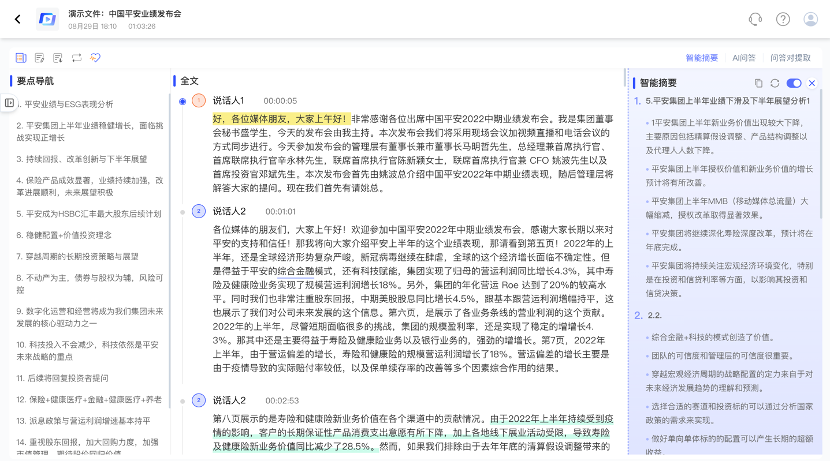830x462 pixels.
Task: Select timeline dot beside 说话人1
Action: tap(183, 101)
